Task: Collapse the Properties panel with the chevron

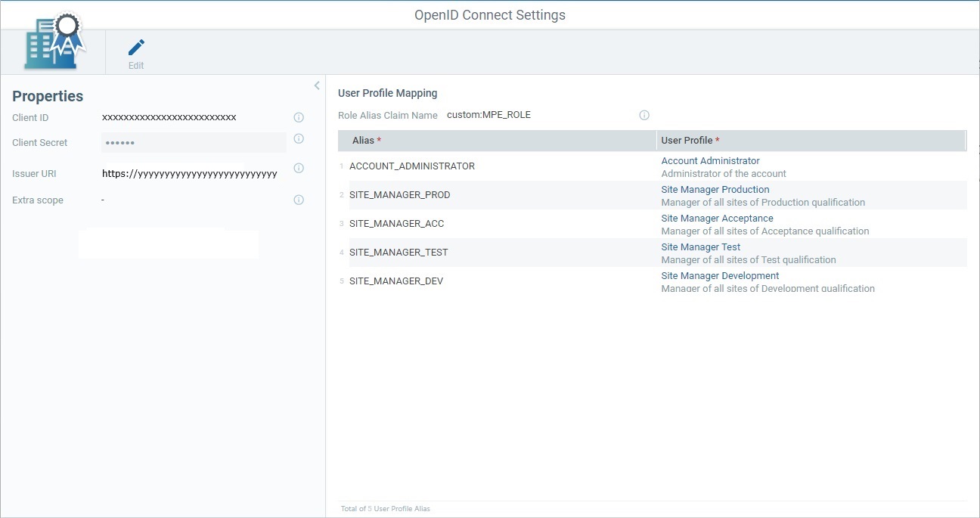Action: pos(317,85)
